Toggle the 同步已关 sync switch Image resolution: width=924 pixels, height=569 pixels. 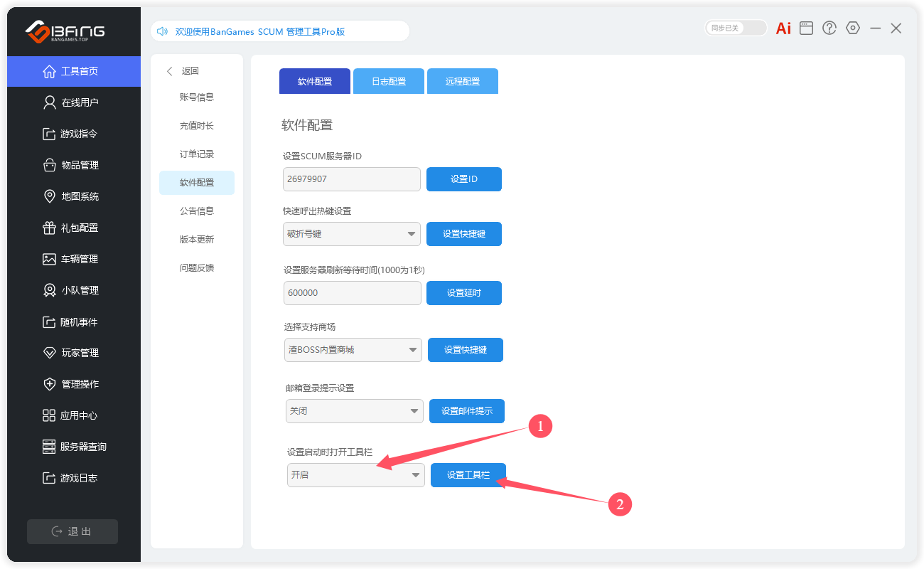(736, 28)
